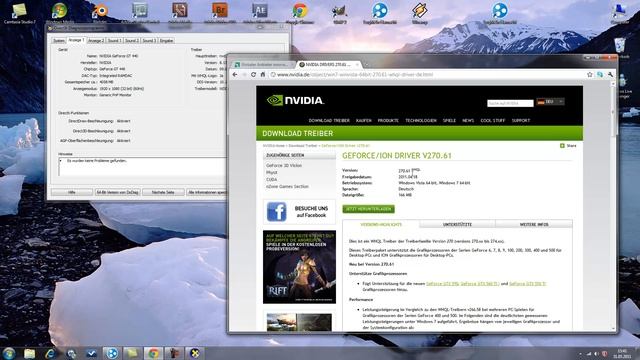Select Sound 1 tab in DirectX dialog

(x=114, y=40)
